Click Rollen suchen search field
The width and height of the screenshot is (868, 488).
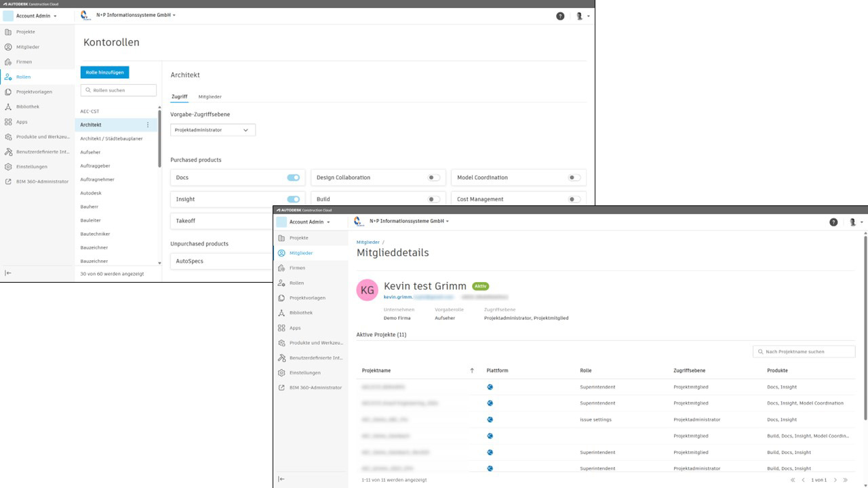coord(119,90)
